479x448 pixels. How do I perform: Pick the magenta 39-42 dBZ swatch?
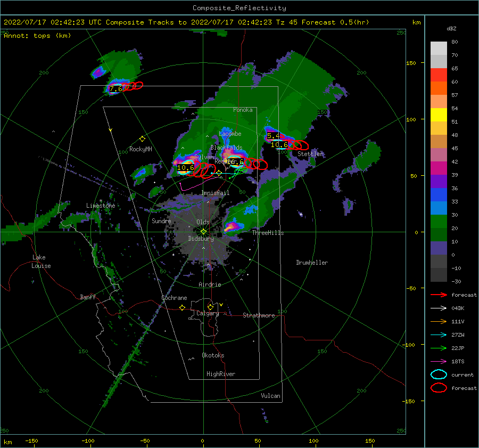(439, 168)
